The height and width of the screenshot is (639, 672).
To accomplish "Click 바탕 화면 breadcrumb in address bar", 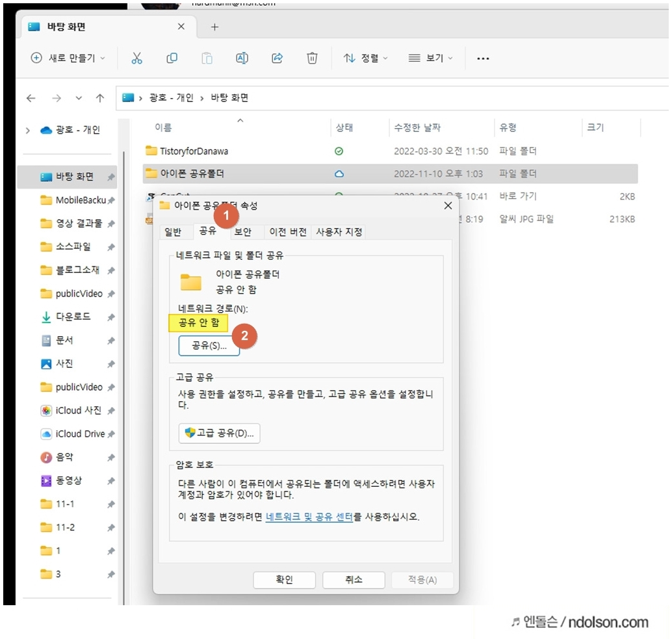I will 229,98.
